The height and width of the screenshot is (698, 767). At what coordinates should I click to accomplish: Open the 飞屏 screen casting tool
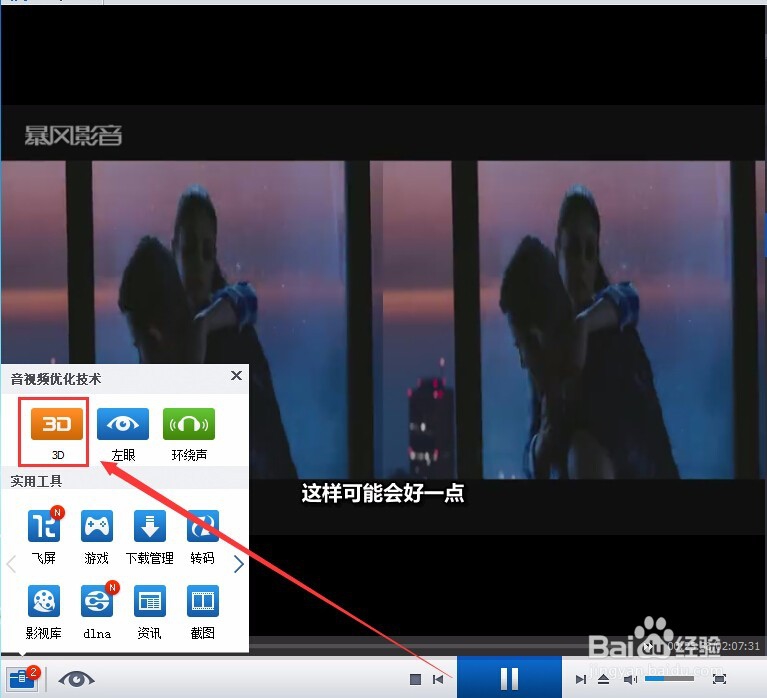pos(44,526)
